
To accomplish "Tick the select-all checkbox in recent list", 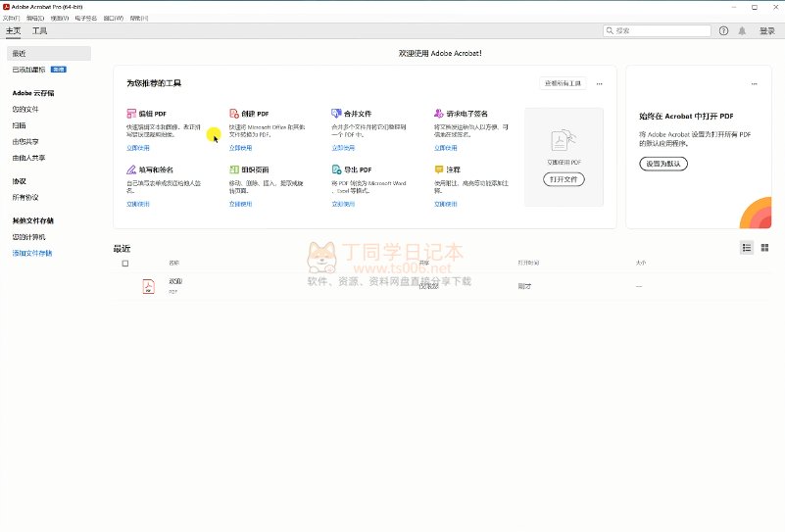I will click(x=125, y=264).
